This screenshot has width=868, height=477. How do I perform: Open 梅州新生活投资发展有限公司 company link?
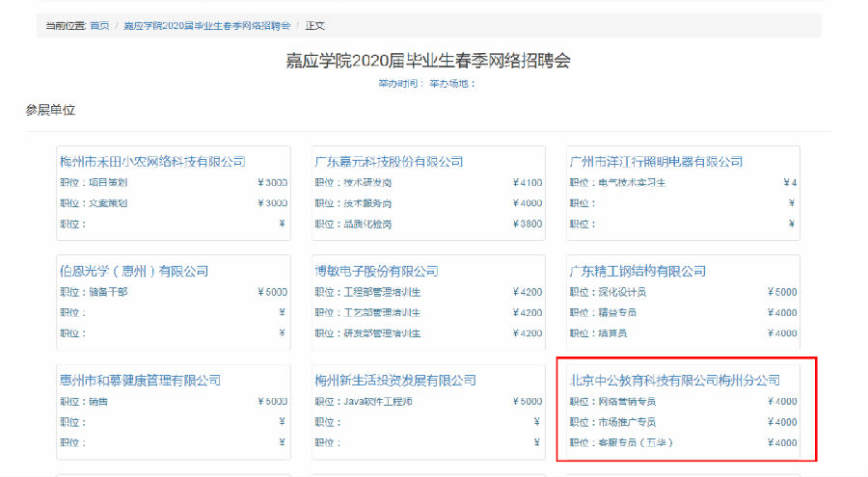(395, 380)
